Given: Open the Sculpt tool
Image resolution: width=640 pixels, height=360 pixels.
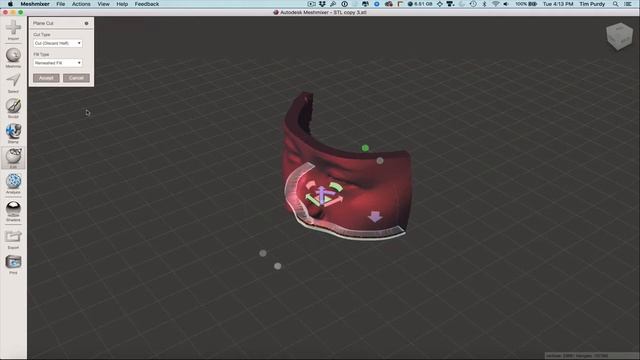Looking at the screenshot, I should pyautogui.click(x=13, y=108).
